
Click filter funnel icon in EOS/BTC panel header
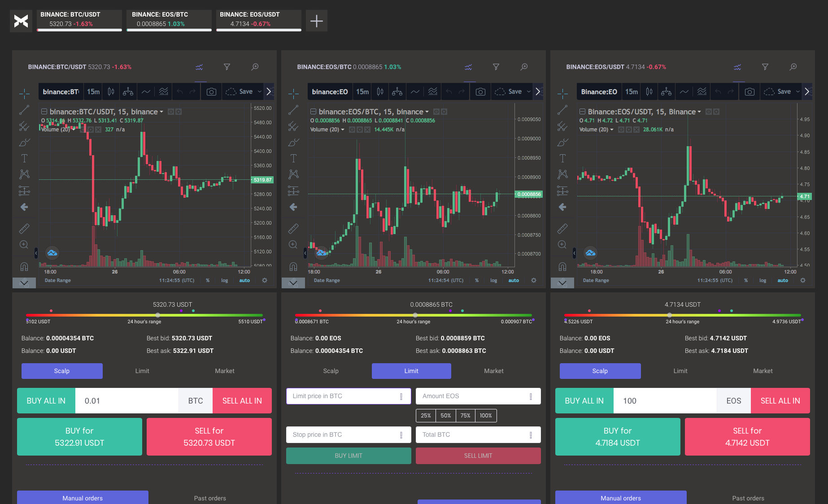click(496, 67)
